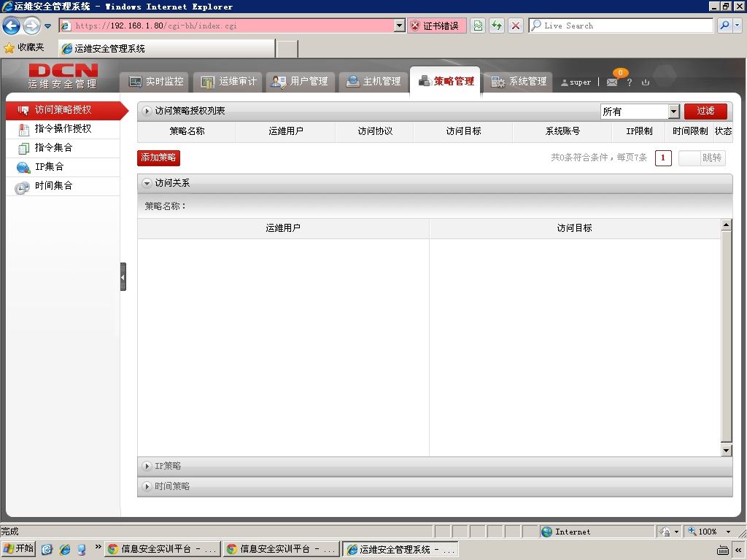
Task: Click the page jump input box
Action: point(689,158)
